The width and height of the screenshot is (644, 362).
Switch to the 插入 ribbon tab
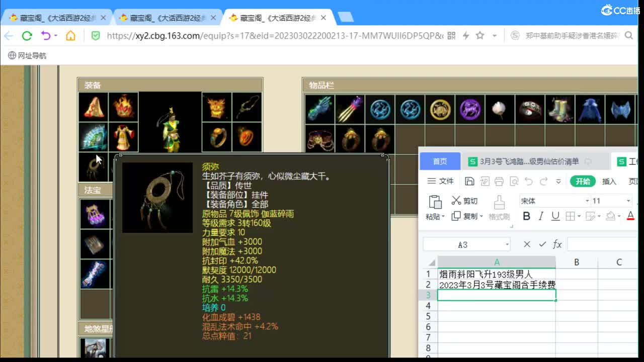pos(610,181)
